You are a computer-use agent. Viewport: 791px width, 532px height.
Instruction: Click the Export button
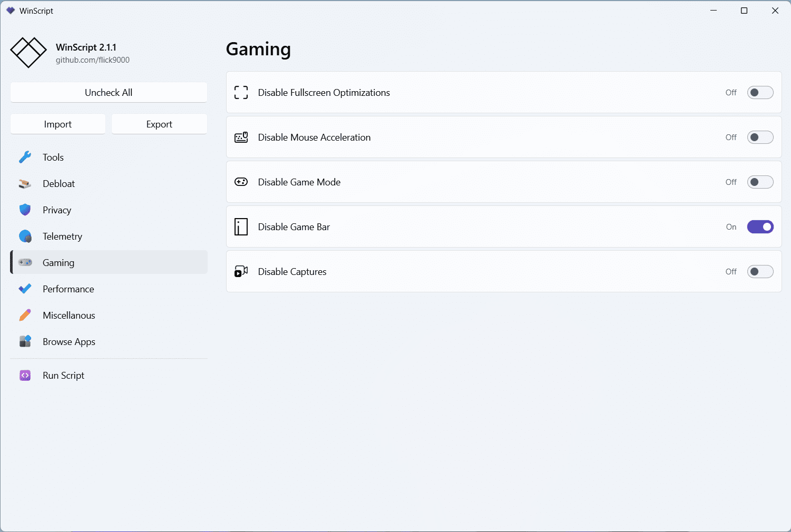159,124
